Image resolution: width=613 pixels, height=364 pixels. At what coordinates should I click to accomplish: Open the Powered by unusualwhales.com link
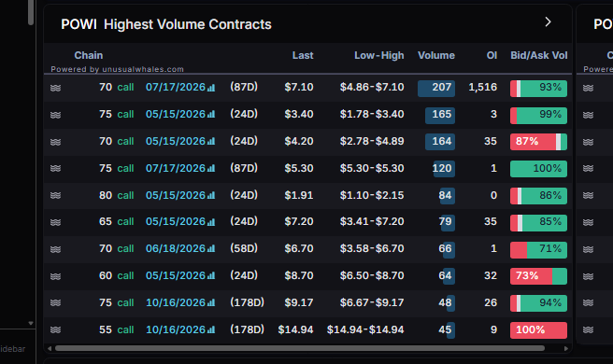coord(117,69)
